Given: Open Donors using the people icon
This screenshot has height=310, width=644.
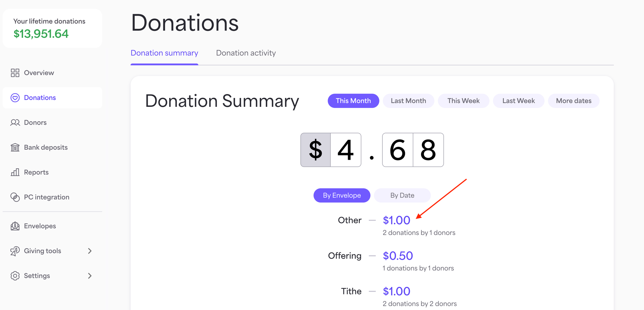Looking at the screenshot, I should click(15, 122).
